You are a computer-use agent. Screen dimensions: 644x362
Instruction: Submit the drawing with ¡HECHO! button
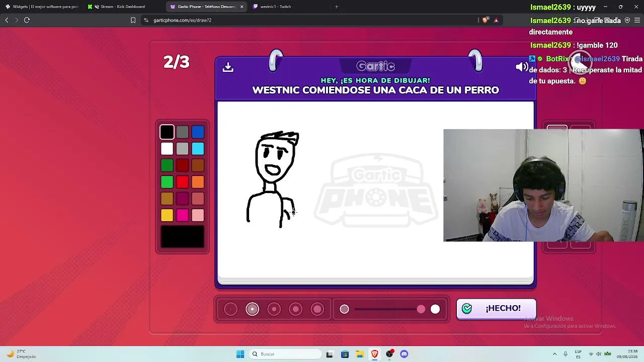pyautogui.click(x=496, y=309)
